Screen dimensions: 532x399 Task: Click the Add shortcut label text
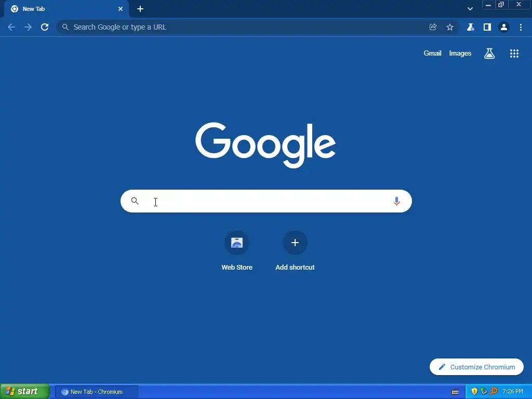pyautogui.click(x=295, y=268)
